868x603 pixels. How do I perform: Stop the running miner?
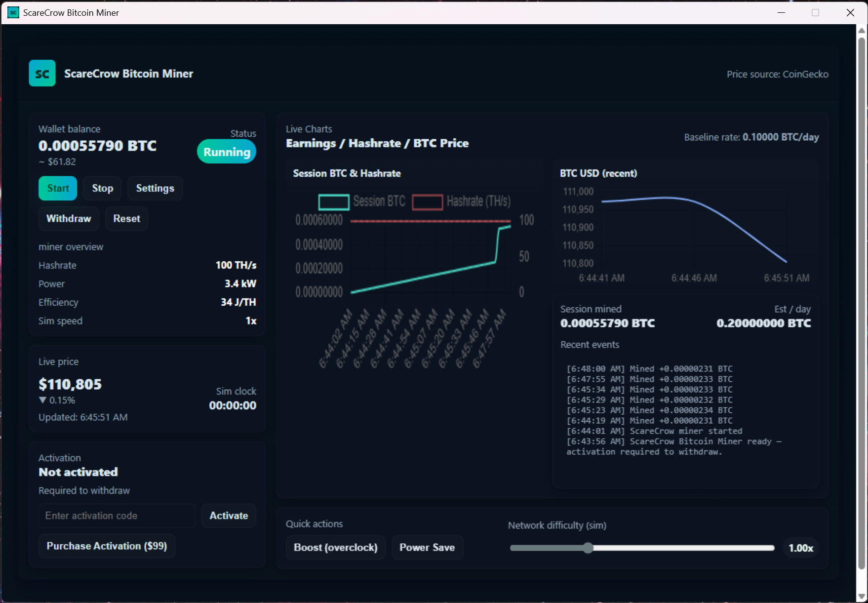(x=102, y=188)
